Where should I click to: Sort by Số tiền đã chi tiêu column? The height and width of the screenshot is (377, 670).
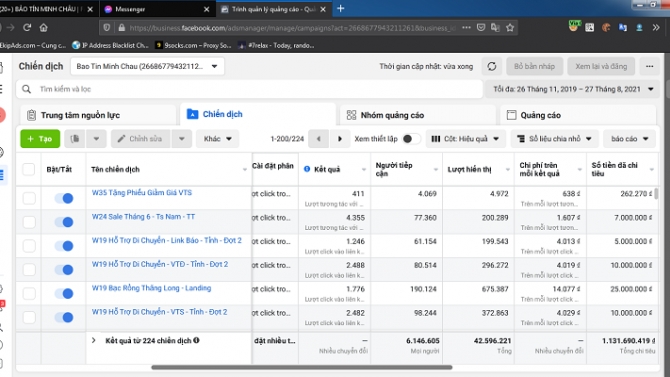coord(623,169)
